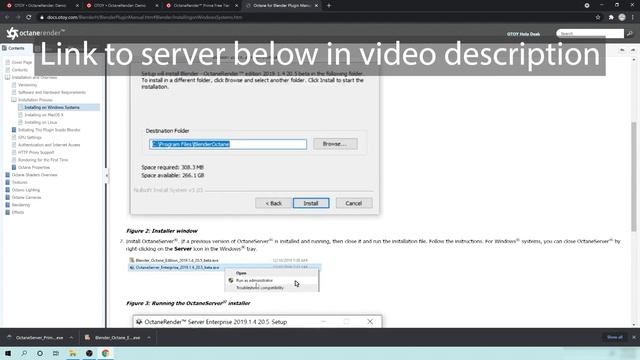Click the book icon beside Octane Shaders Overview
Screen dimensions: 640x360
(x=7, y=175)
